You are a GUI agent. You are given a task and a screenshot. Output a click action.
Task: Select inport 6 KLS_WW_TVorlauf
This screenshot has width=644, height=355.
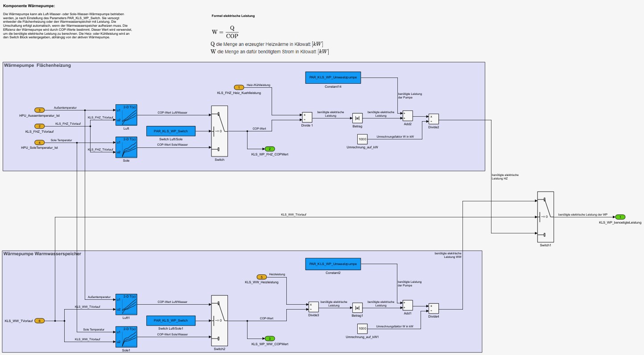pos(40,321)
